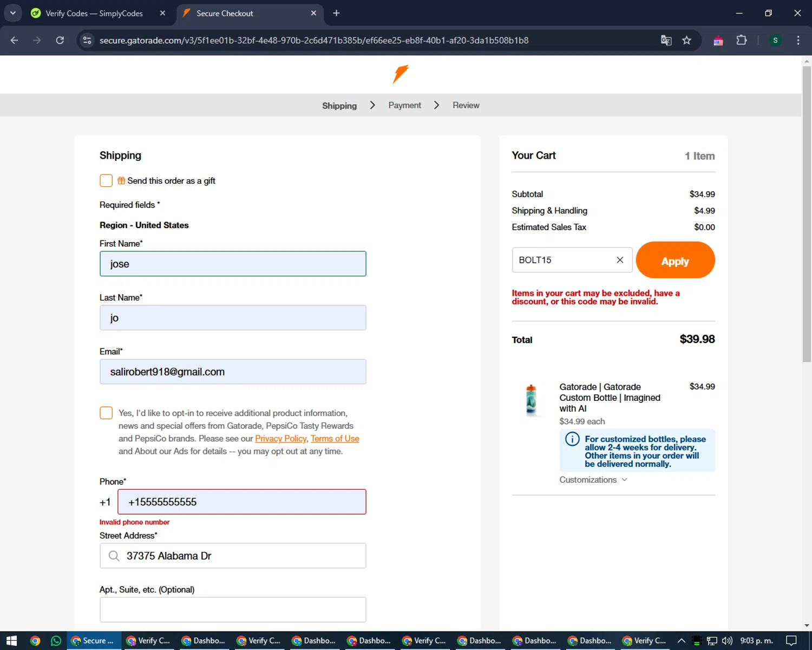Viewport: 812px width, 650px height.
Task: Open the Privacy Policy link
Action: 280,439
